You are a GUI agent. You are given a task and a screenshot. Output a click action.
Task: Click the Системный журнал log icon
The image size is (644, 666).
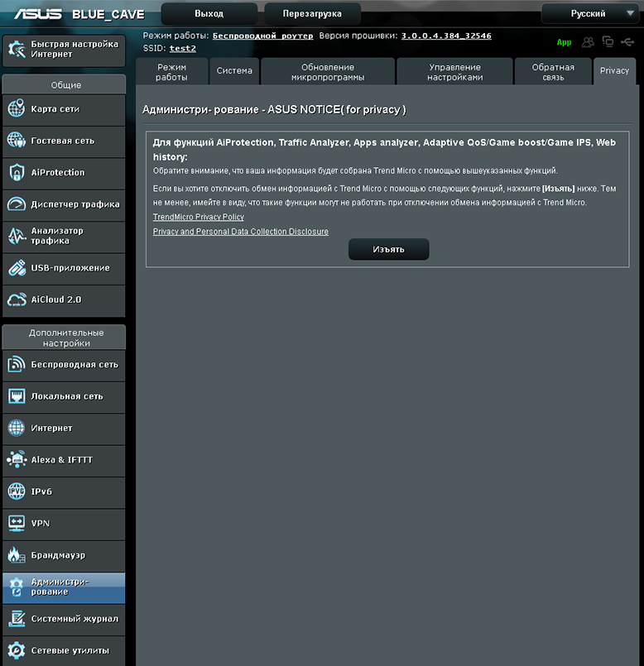(x=17, y=619)
